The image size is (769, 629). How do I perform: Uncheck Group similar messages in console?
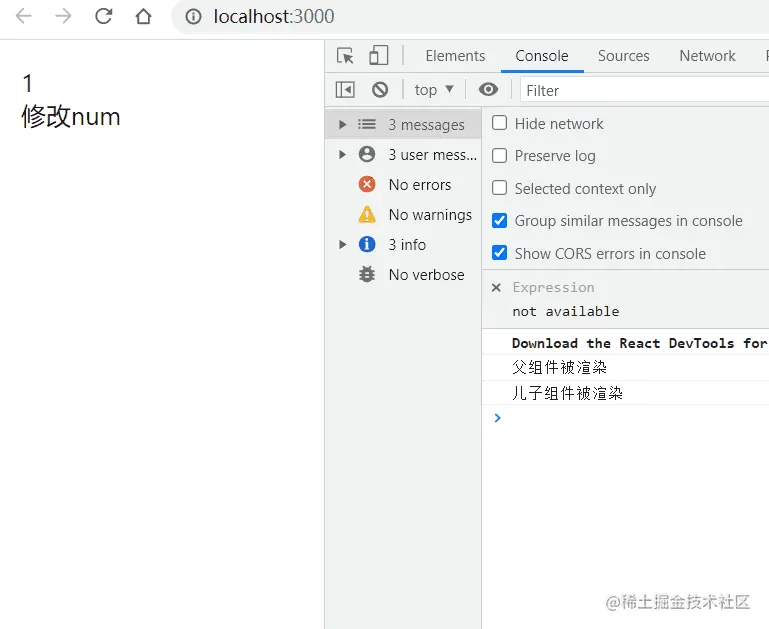coord(499,221)
